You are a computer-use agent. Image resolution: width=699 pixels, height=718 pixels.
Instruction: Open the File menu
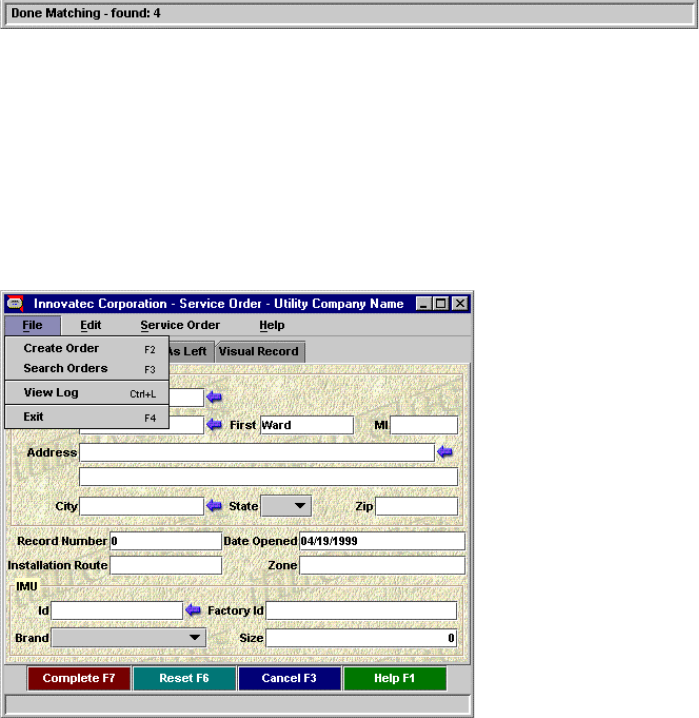(33, 325)
